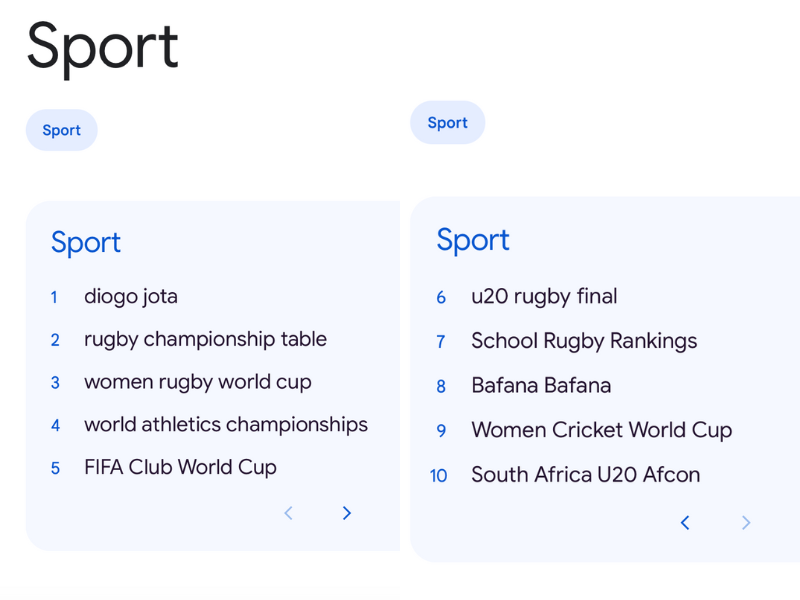The image size is (800, 600).
Task: Select South Africa U20 Afcon entry
Action: coord(585,475)
